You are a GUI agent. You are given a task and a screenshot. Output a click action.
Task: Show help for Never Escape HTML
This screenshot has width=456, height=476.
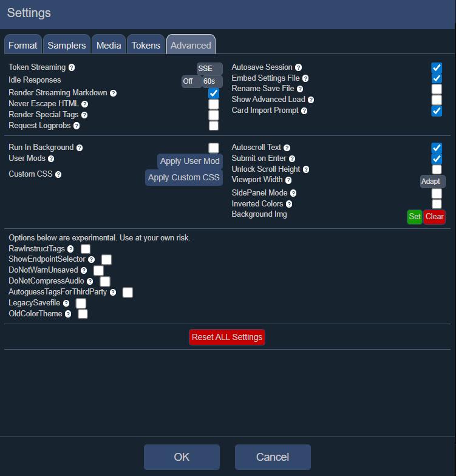85,104
